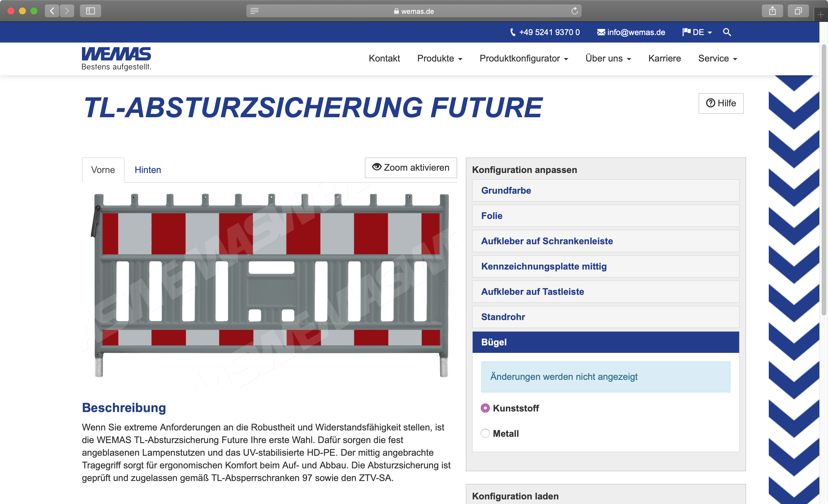This screenshot has width=828, height=504.
Task: Select the Metall radio option
Action: coord(485,433)
